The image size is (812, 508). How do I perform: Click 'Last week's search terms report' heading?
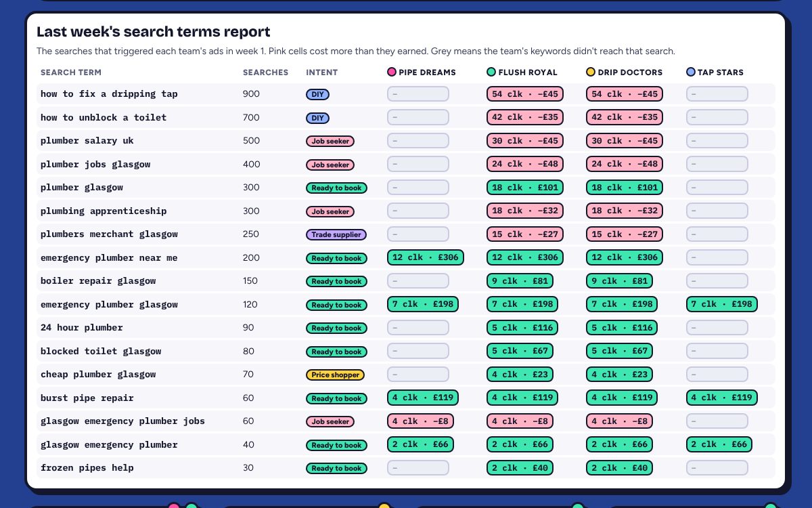[154, 32]
